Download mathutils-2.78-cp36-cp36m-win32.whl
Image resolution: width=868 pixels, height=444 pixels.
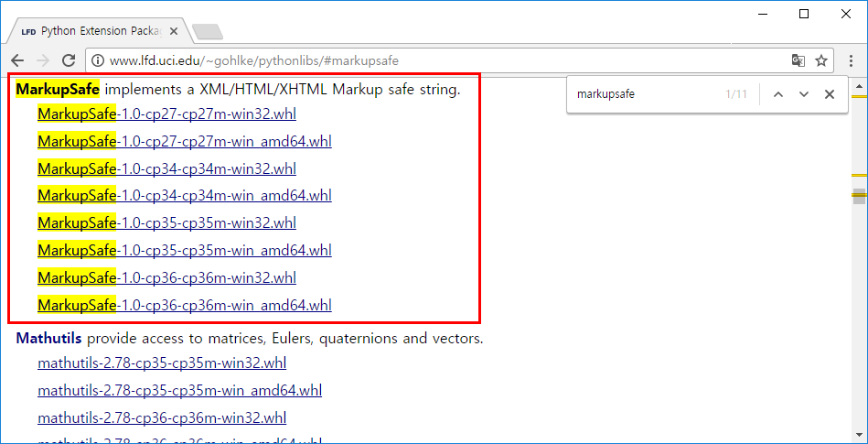(162, 418)
